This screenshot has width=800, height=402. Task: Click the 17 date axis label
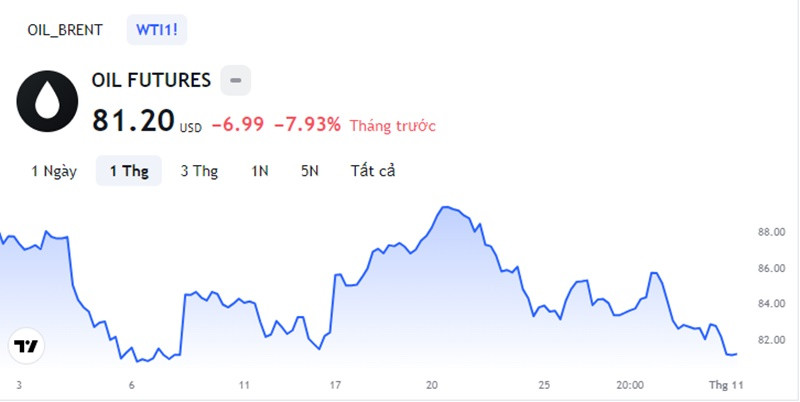pos(335,386)
